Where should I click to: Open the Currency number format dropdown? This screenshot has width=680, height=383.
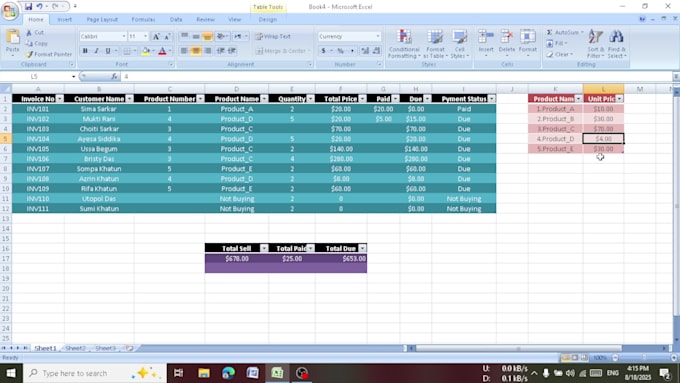point(378,36)
